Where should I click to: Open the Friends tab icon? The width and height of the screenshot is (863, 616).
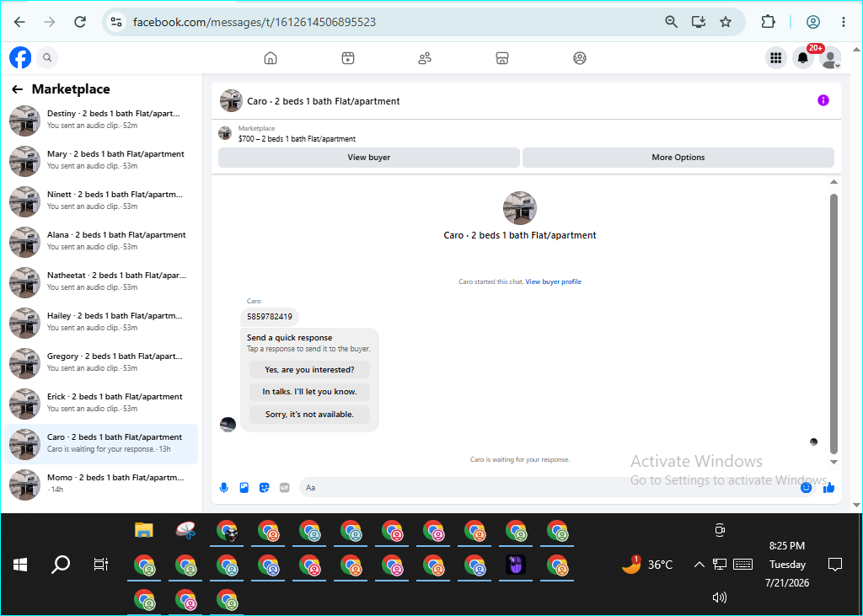tap(425, 58)
